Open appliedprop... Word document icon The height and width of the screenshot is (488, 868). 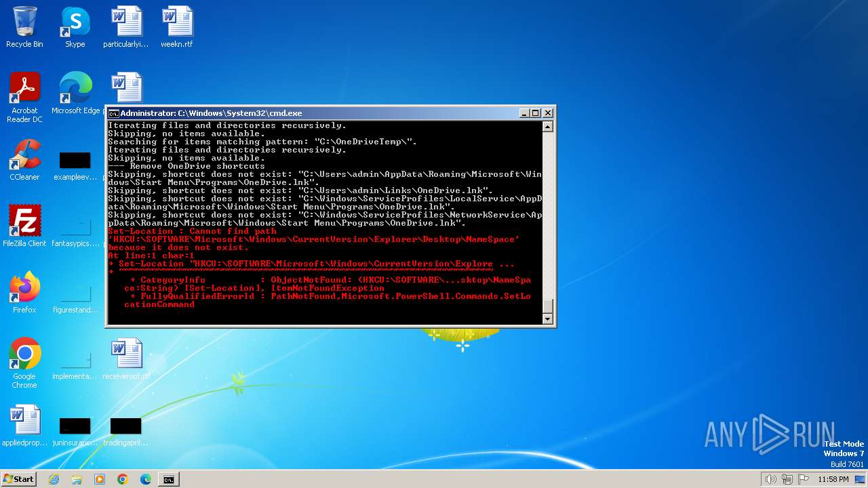(x=24, y=426)
